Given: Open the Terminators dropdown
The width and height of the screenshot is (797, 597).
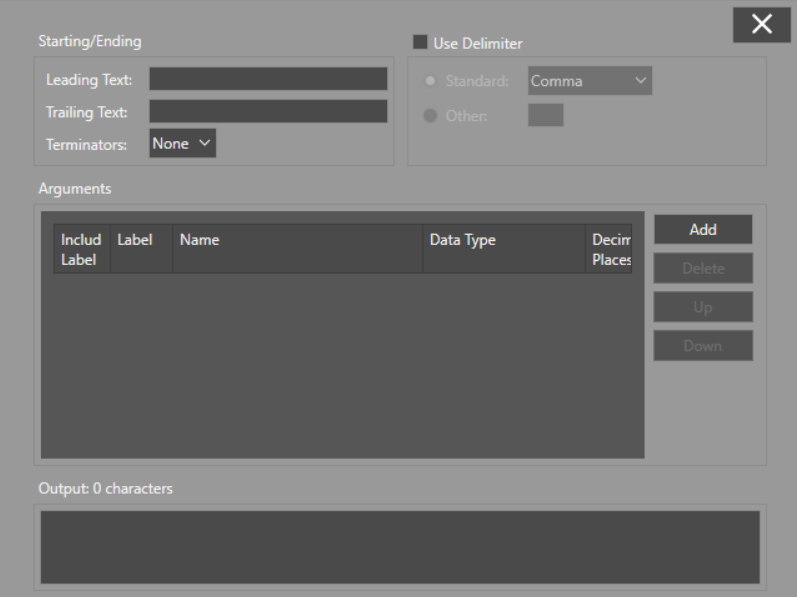Looking at the screenshot, I should pyautogui.click(x=182, y=144).
